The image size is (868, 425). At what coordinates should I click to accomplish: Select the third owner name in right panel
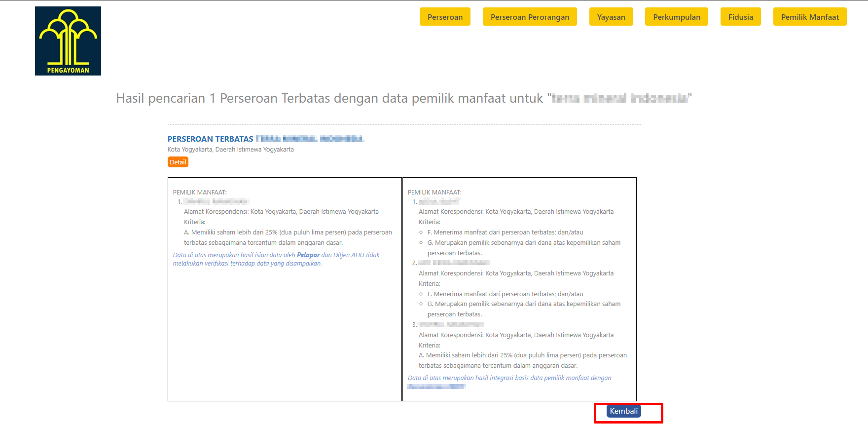tap(451, 324)
